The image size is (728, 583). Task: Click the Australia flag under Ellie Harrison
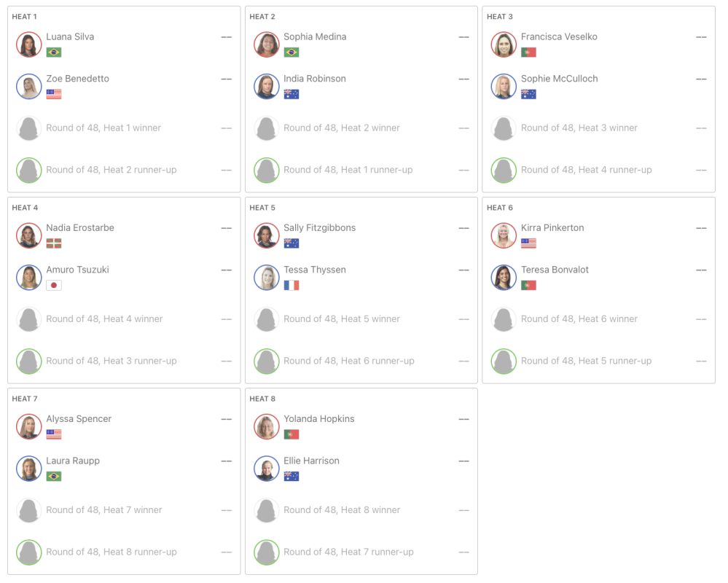click(291, 477)
